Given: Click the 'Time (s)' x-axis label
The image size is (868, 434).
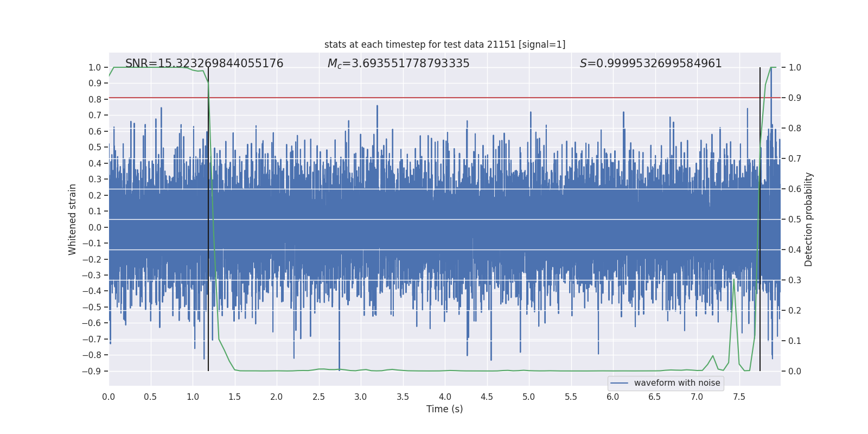Looking at the screenshot, I should pyautogui.click(x=444, y=409).
